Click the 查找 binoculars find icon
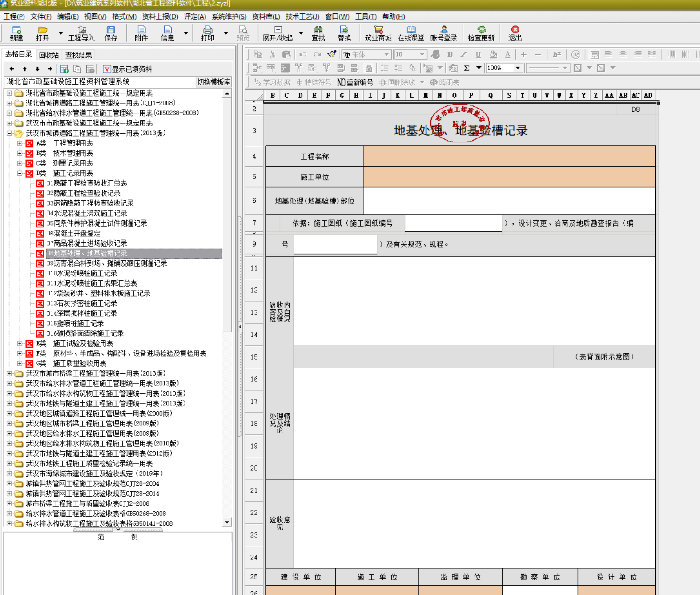The width and height of the screenshot is (700, 595). [x=318, y=33]
